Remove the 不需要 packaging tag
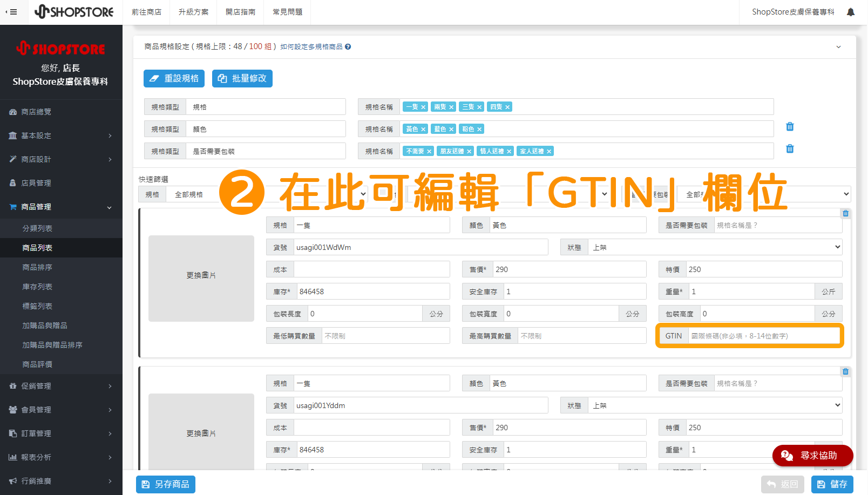The height and width of the screenshot is (495, 868). (x=429, y=151)
